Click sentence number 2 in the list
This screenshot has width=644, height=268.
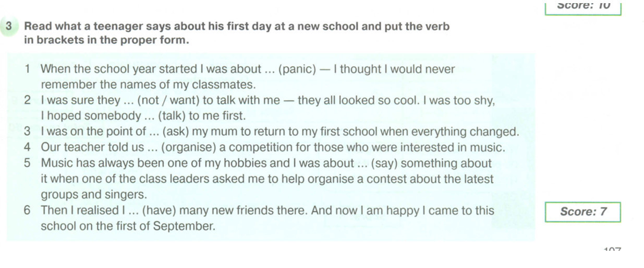tap(28, 101)
